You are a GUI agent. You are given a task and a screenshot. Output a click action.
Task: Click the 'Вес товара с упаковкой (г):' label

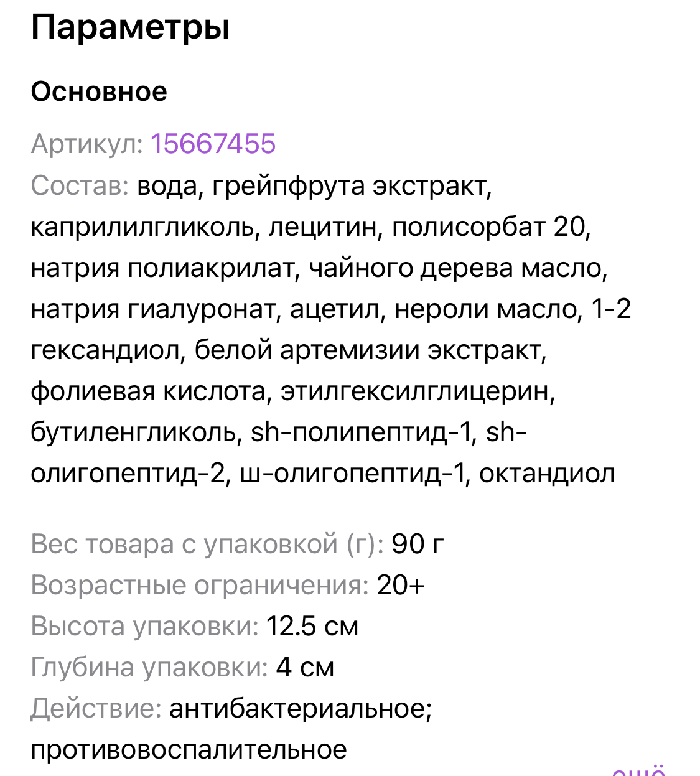point(207,544)
